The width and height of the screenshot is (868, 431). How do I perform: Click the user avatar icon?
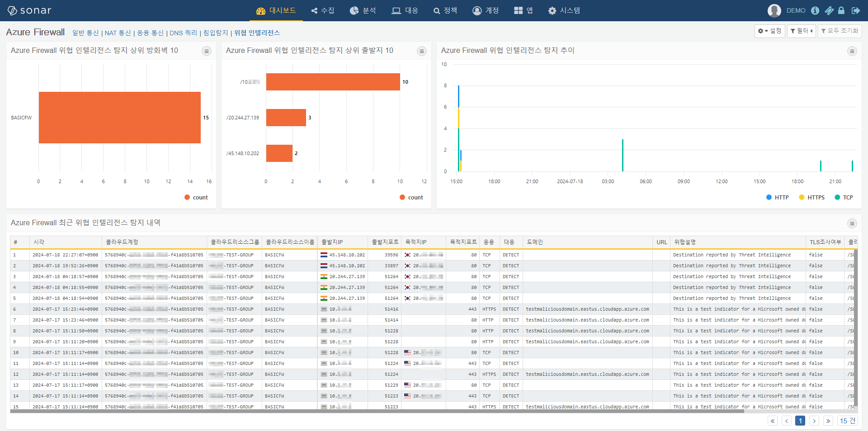(x=774, y=10)
